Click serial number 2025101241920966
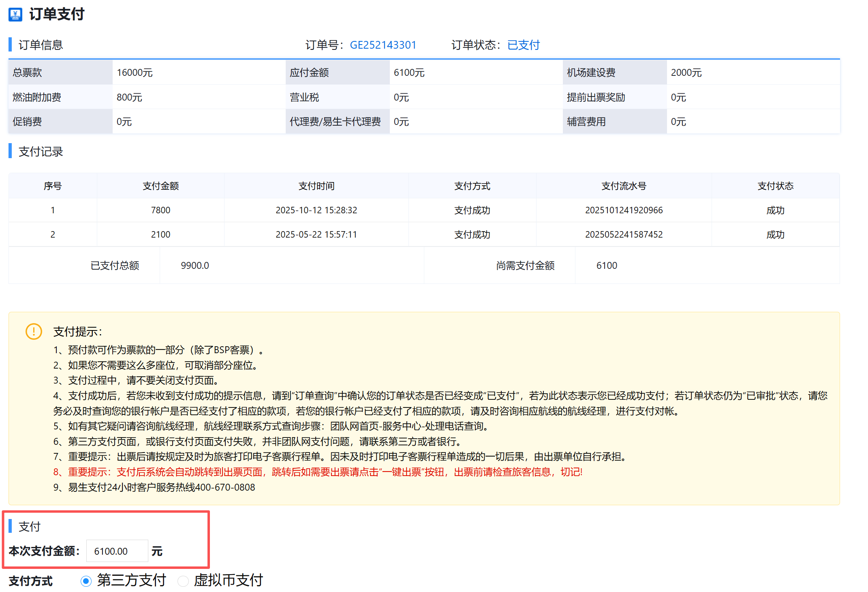The image size is (868, 592). coord(624,210)
